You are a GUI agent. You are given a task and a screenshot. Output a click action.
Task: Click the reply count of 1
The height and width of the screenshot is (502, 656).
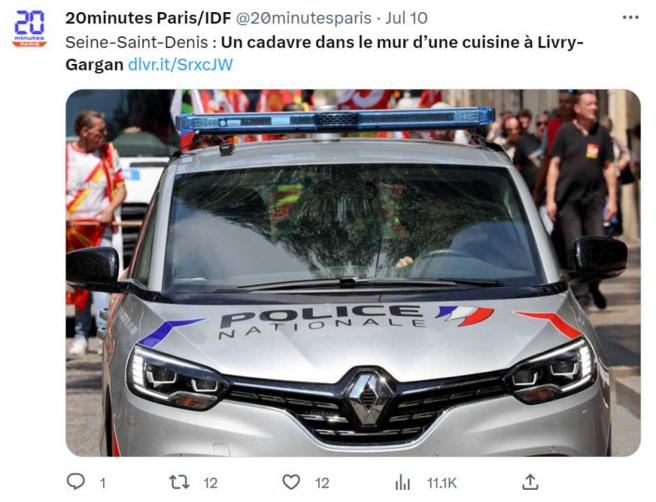[102, 483]
